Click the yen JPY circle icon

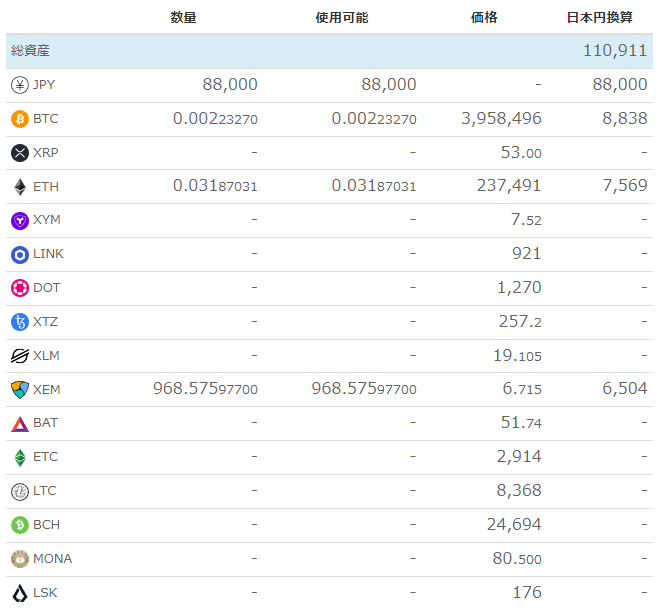pos(20,85)
